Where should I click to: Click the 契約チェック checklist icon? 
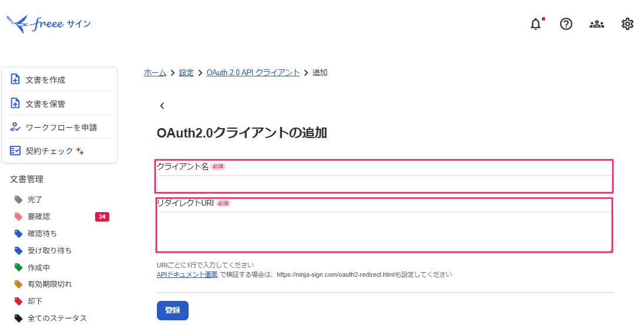pos(15,151)
